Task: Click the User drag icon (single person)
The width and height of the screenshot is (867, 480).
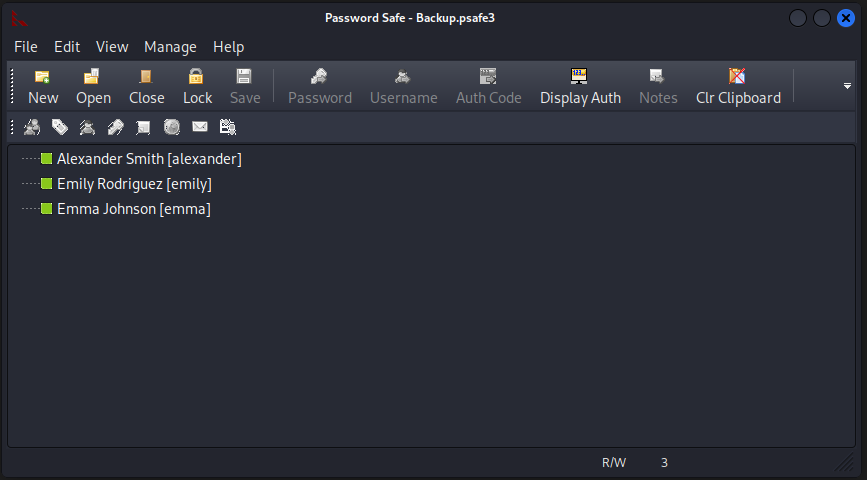Action: click(x=87, y=127)
